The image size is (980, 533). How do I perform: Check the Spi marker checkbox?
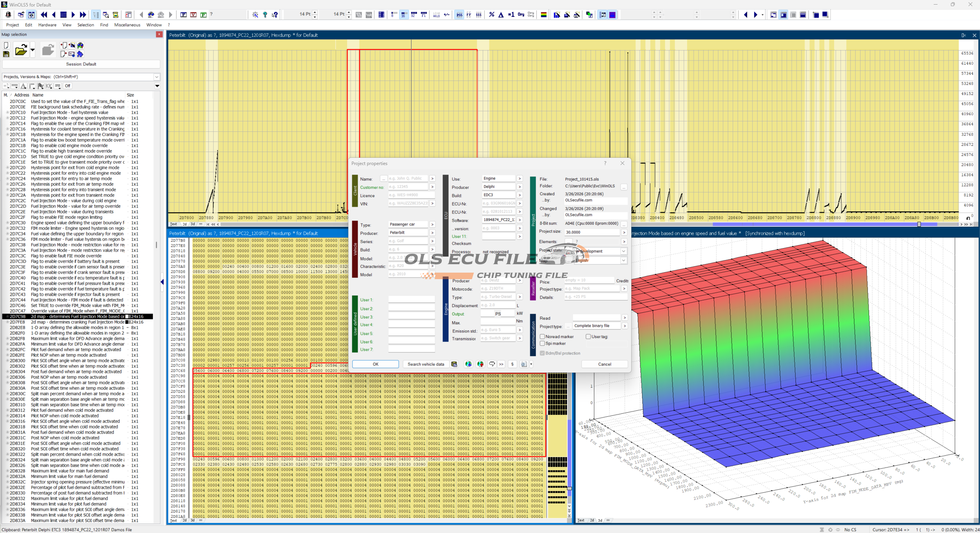click(x=542, y=343)
